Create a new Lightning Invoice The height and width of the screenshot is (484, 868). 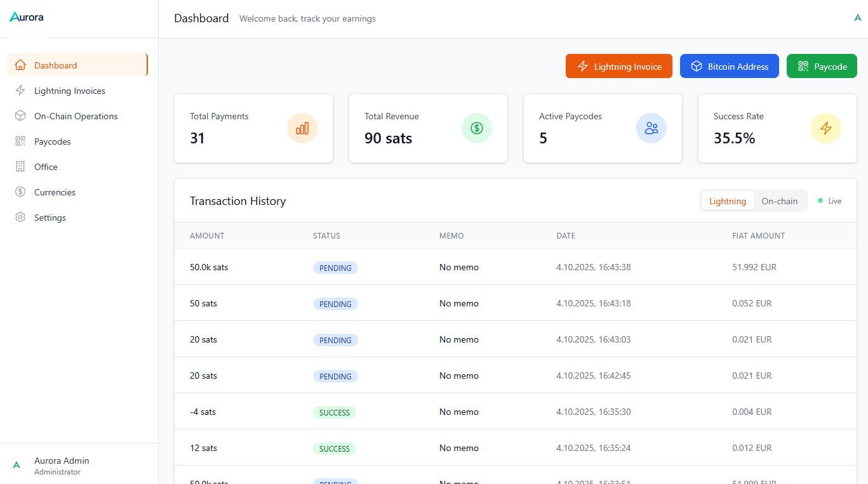click(x=618, y=66)
